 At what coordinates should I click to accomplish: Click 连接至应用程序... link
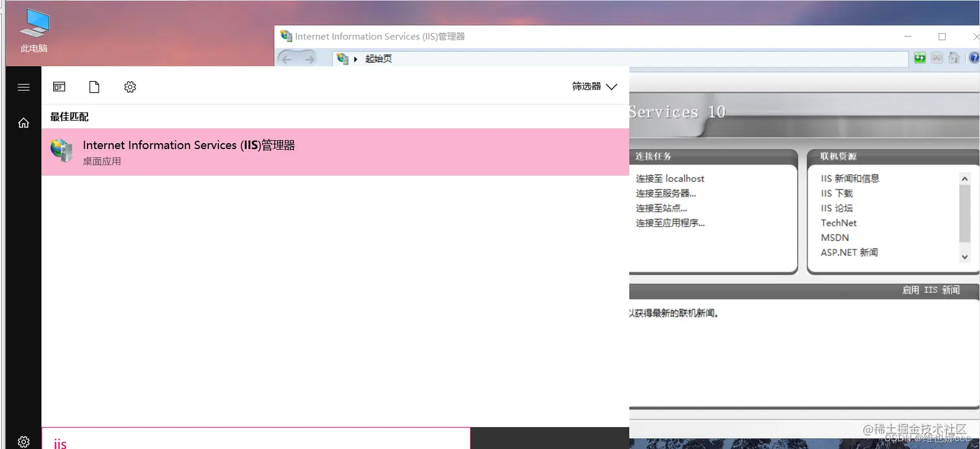670,223
